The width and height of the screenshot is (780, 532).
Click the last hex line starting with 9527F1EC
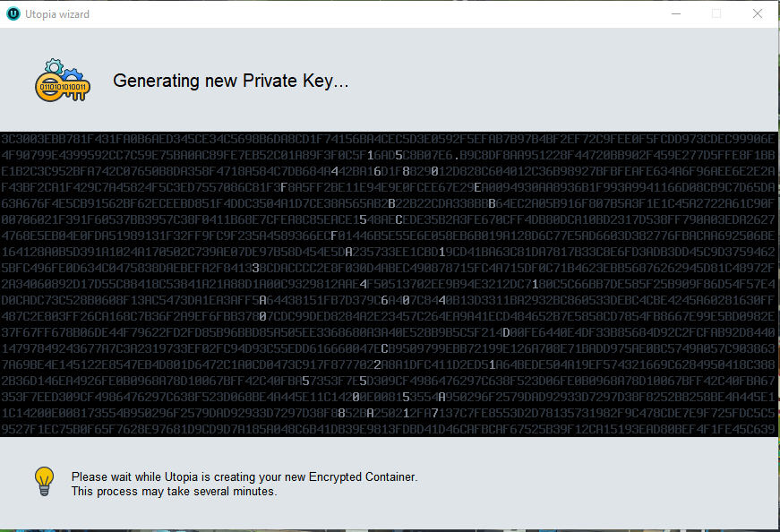click(x=390, y=429)
